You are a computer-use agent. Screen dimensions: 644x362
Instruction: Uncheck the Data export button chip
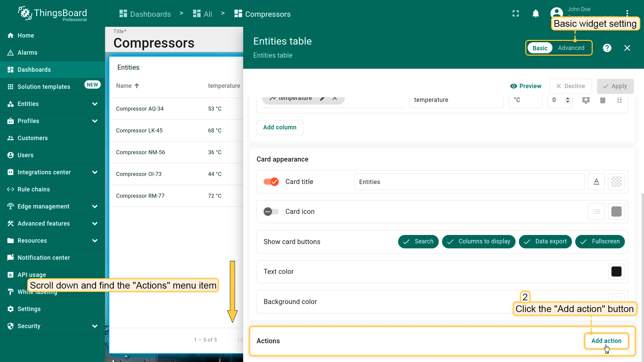pyautogui.click(x=545, y=241)
